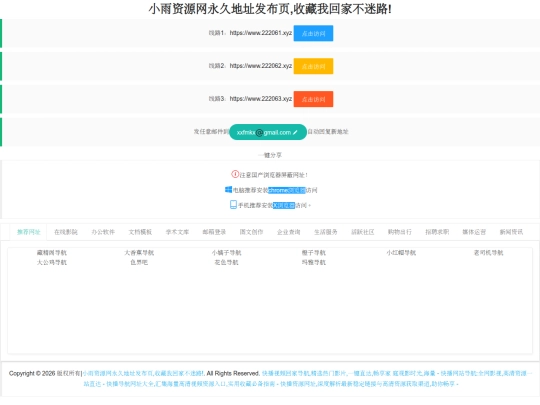Click the red warning circle icon
540x405 pixels.
click(235, 174)
